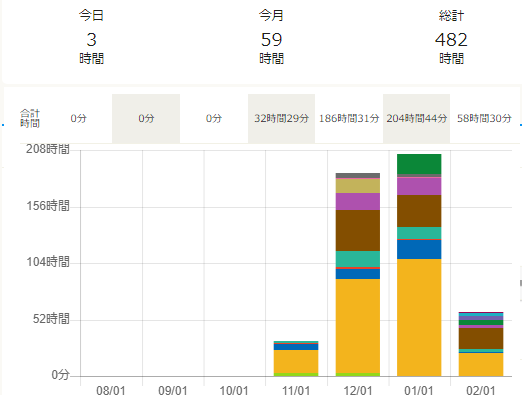This screenshot has height=395, width=522.
Task: Click the 01/01 axis label
Action: (x=419, y=390)
